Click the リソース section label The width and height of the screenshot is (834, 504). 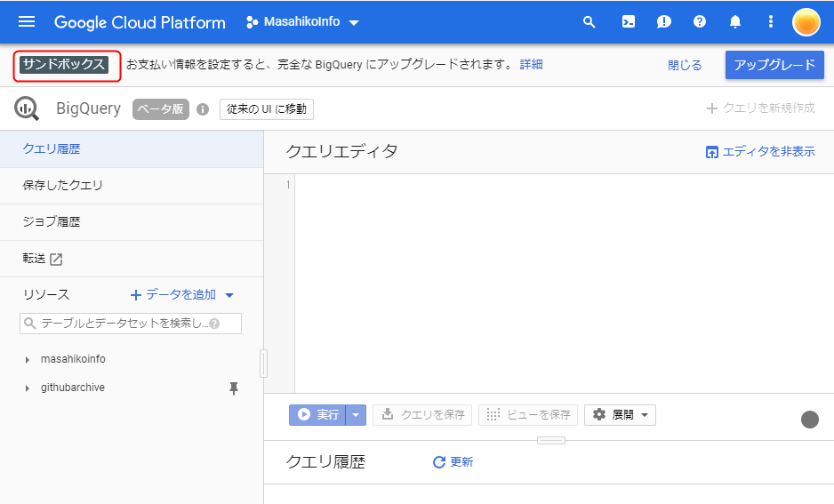[46, 294]
